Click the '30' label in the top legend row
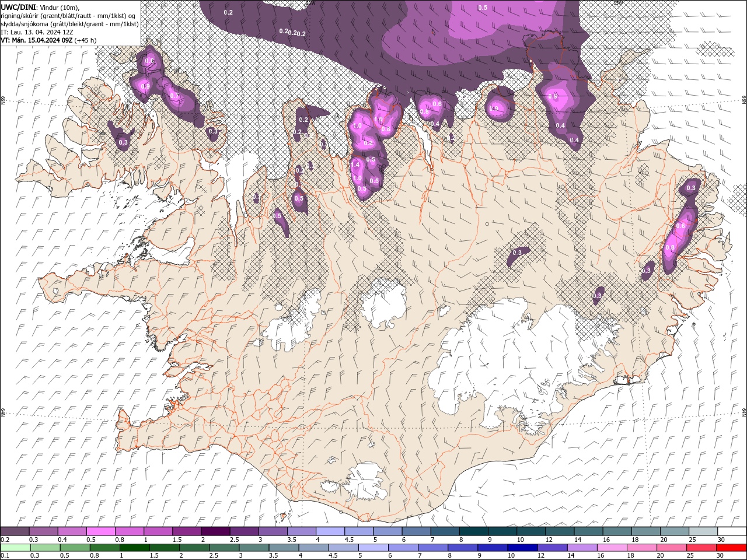The image size is (747, 560). [721, 540]
